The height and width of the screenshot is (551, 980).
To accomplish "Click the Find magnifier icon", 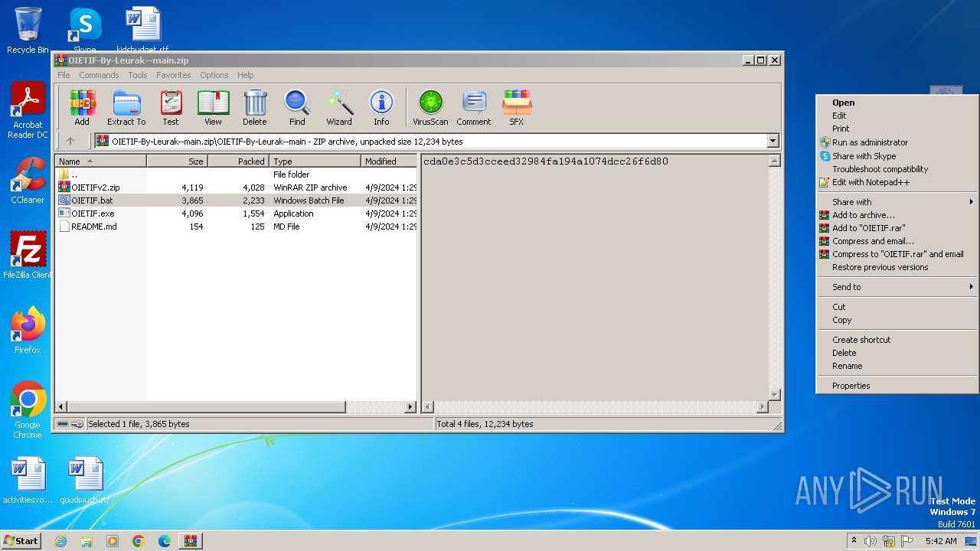I will (297, 107).
